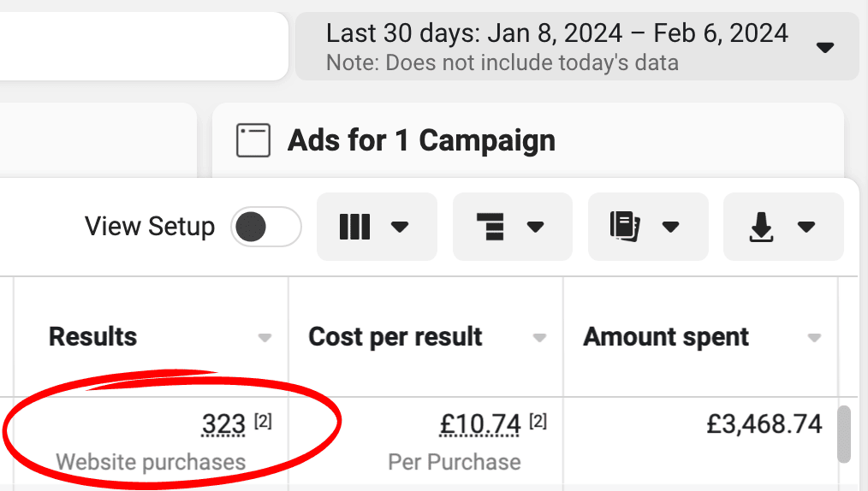Click the vertical table scrollbar handle
This screenshot has width=868, height=491.
[x=843, y=435]
